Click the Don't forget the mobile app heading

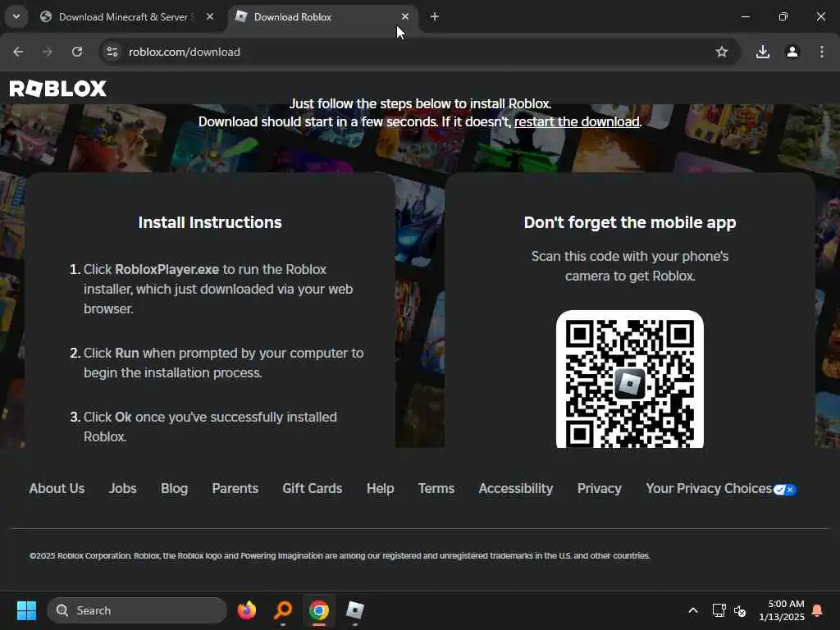pos(630,222)
